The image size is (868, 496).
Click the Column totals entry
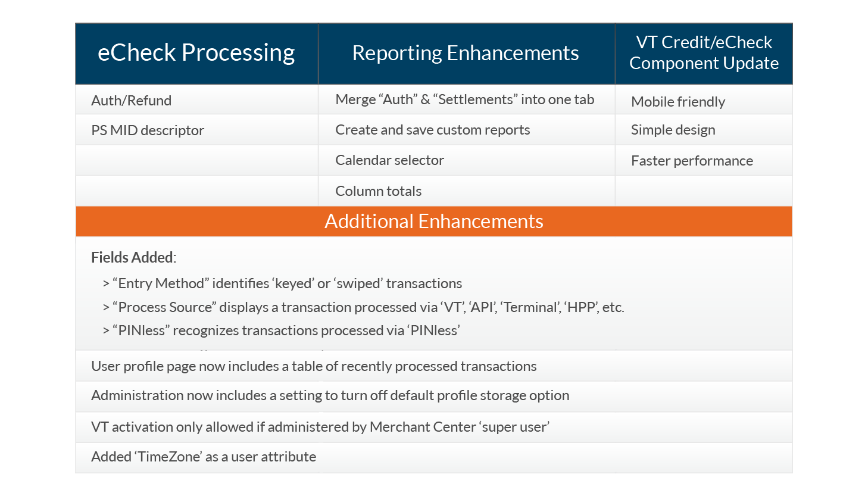click(379, 191)
